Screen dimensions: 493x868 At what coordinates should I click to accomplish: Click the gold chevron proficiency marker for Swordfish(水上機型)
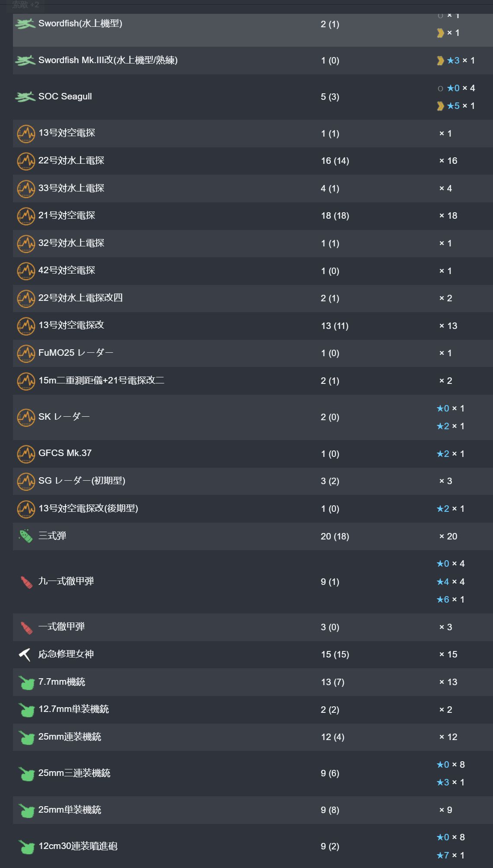click(440, 33)
